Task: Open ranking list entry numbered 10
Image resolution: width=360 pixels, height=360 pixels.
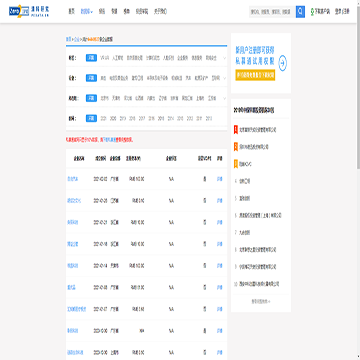Action: [259, 284]
